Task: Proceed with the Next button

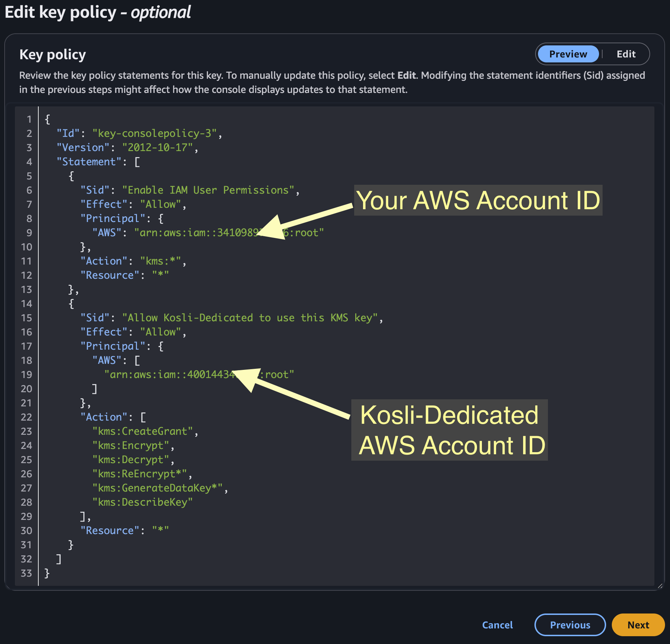Action: coord(638,625)
